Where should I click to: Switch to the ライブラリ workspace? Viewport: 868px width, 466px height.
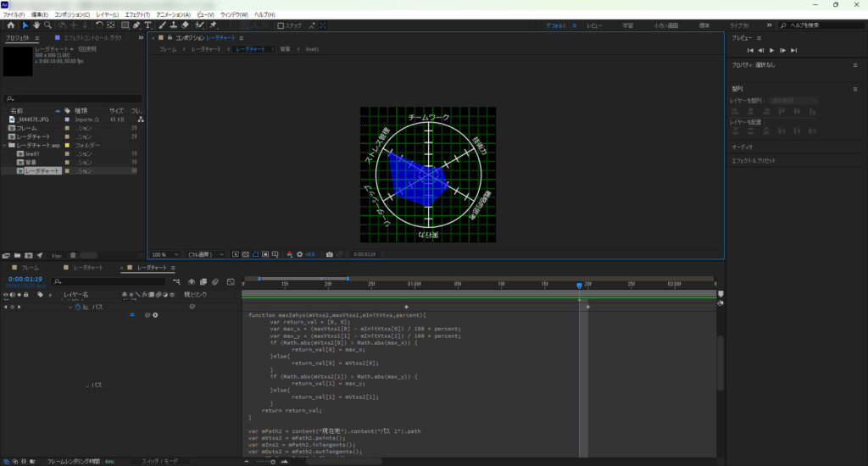(739, 26)
